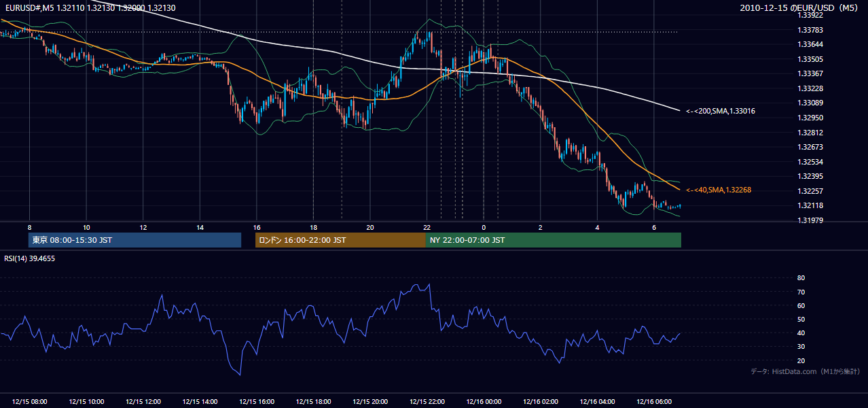Click bottom time label 12/15 12:00
Screen dimensions: 868x408
tap(143, 402)
